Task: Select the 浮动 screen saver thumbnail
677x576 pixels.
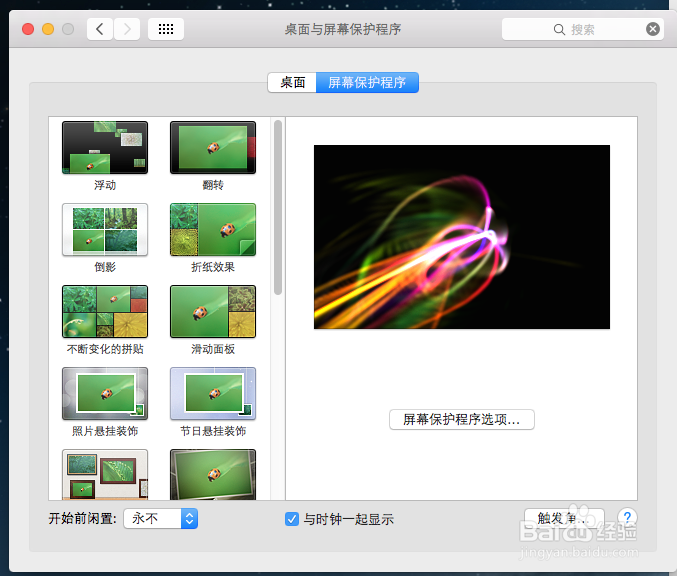Action: [x=105, y=148]
